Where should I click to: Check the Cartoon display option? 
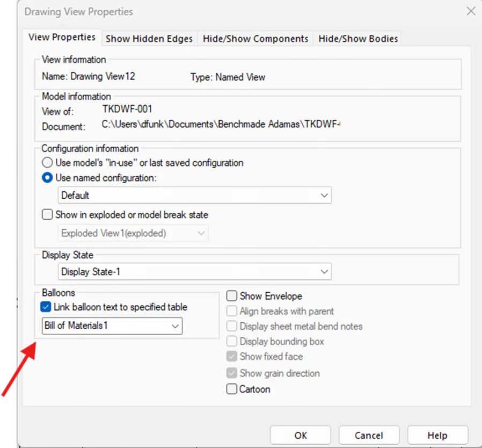tap(231, 389)
